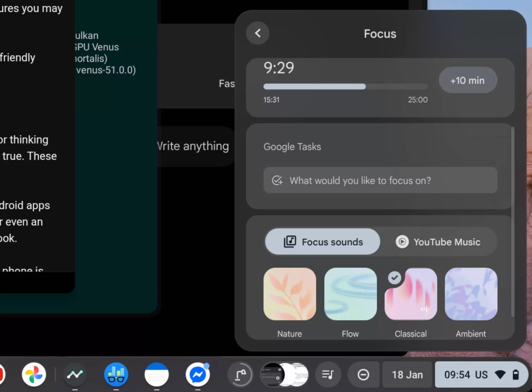Select the Ambient soundscape
532x392 pixels.
[471, 294]
